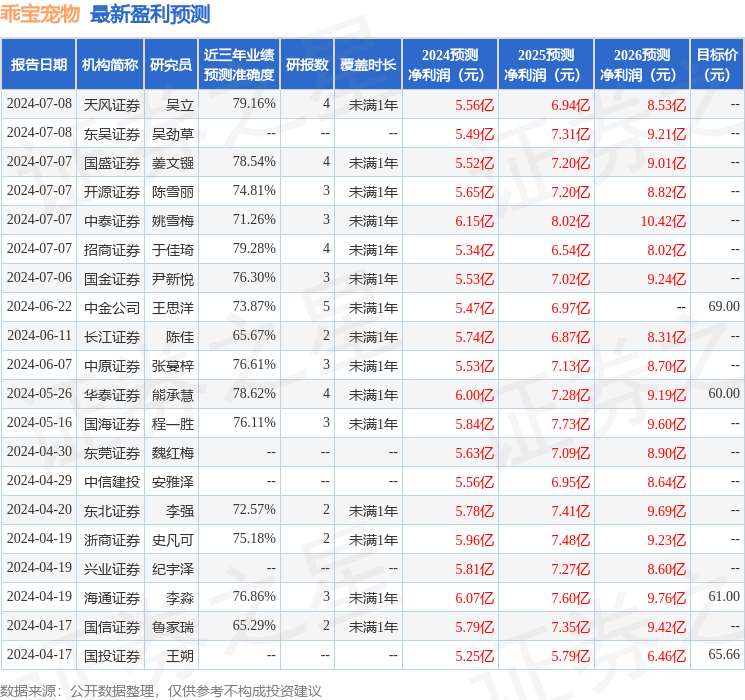Select the 中信建投 institution cell

(x=112, y=482)
